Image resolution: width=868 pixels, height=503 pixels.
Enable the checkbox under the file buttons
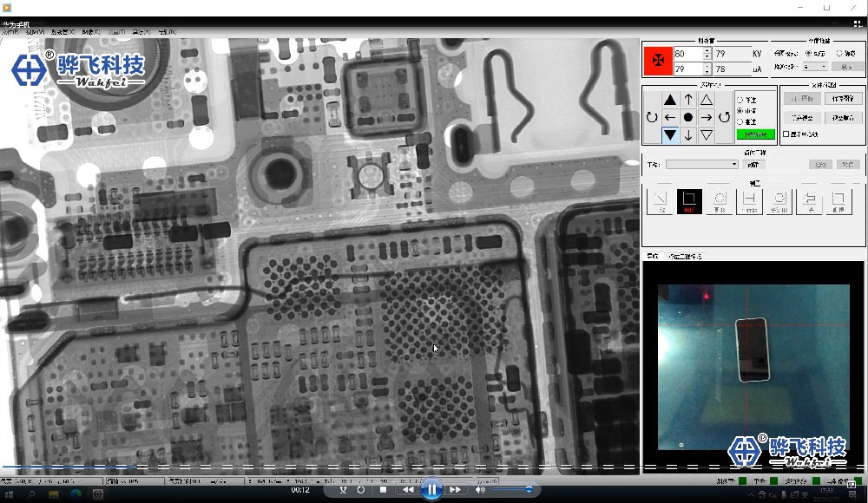786,134
